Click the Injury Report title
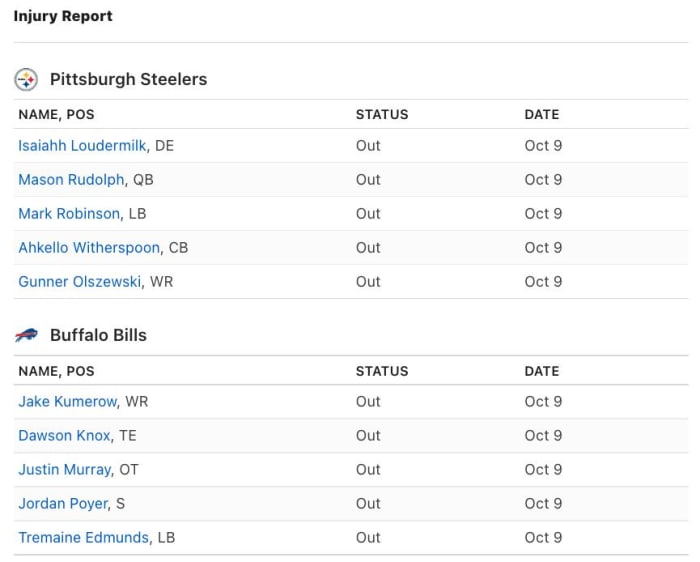 click(x=63, y=16)
